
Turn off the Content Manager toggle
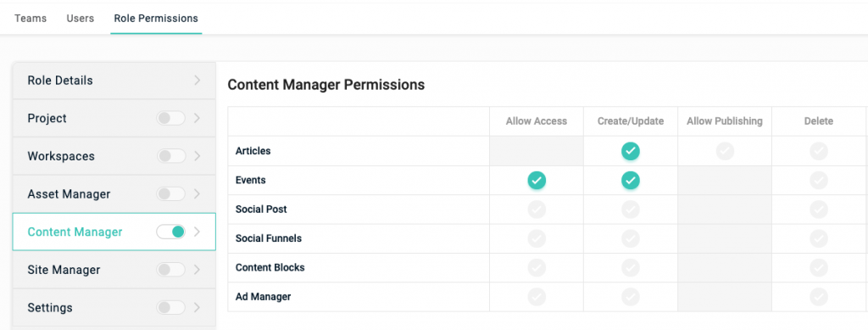click(x=170, y=232)
